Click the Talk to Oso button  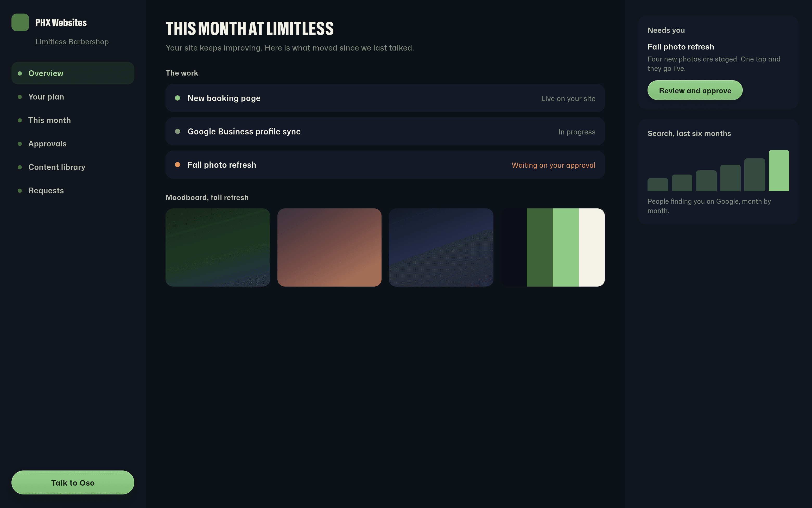coord(73,482)
